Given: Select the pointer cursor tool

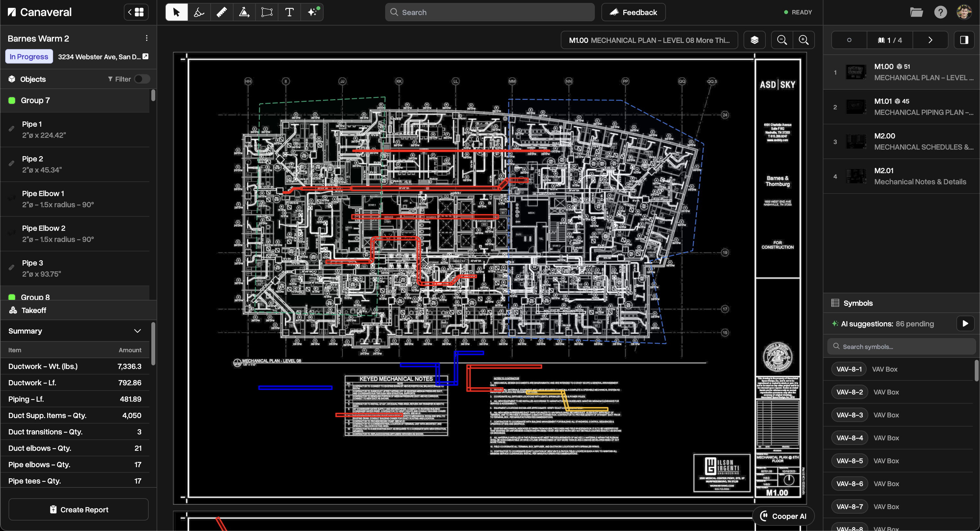Looking at the screenshot, I should pyautogui.click(x=177, y=12).
